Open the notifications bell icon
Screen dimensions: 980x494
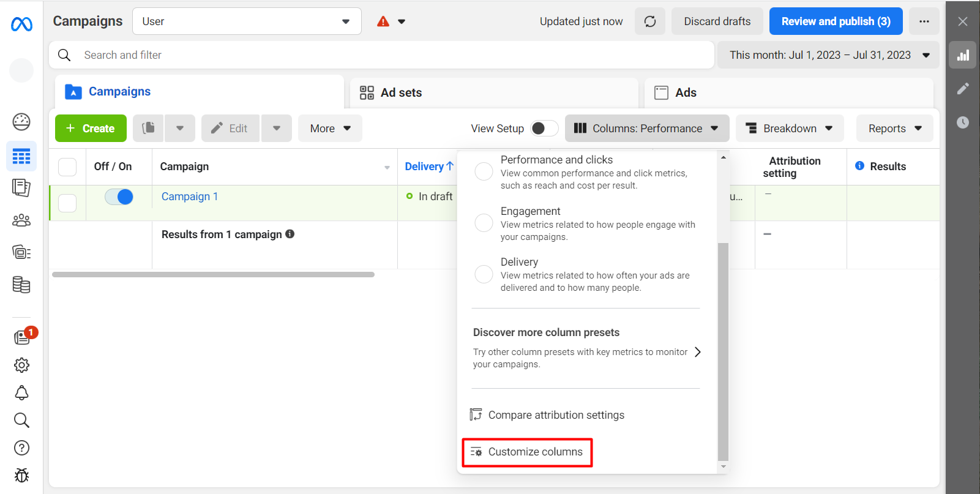(21, 393)
